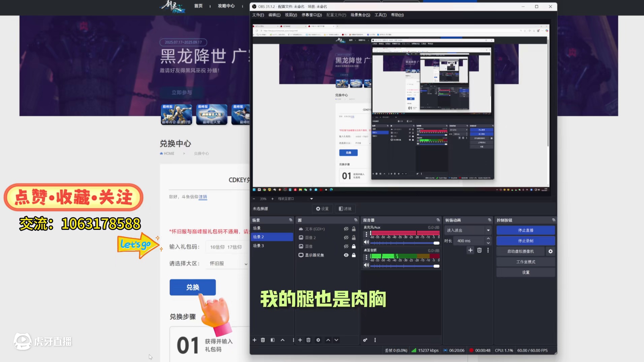Add a transition with the plus icon
Screen dimensions: 644x362
tap(471, 250)
